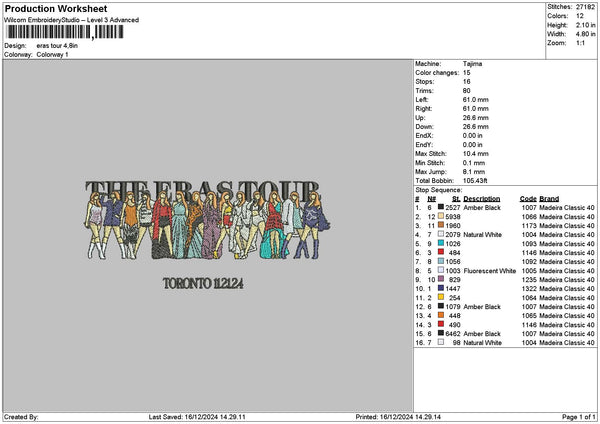Click the Max Stitch value '10.4 mm'
The height and width of the screenshot is (424, 600).
coord(475,153)
